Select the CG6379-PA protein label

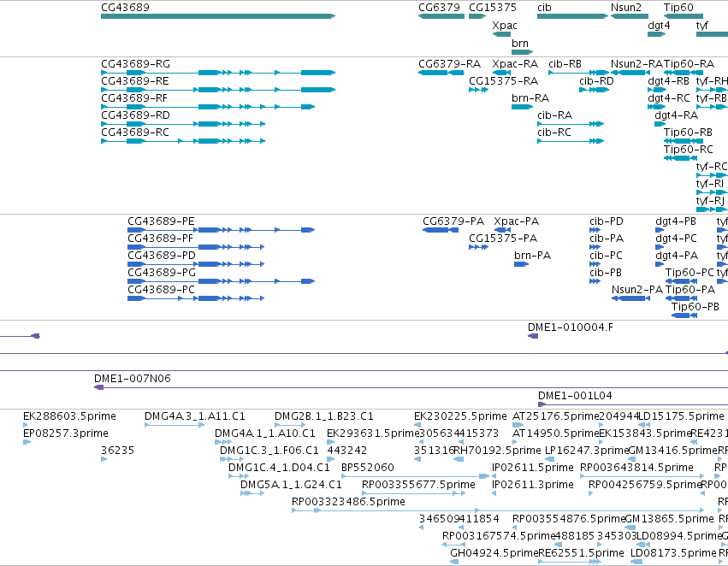click(453, 221)
